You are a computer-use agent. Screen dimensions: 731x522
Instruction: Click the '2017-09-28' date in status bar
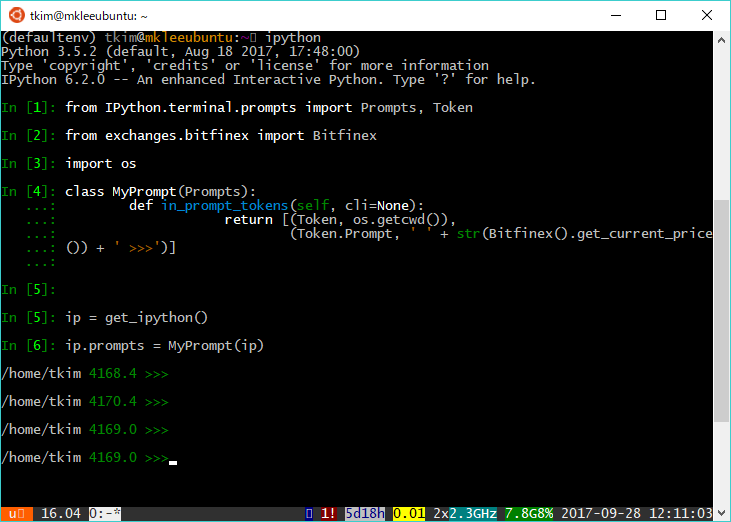click(601, 514)
